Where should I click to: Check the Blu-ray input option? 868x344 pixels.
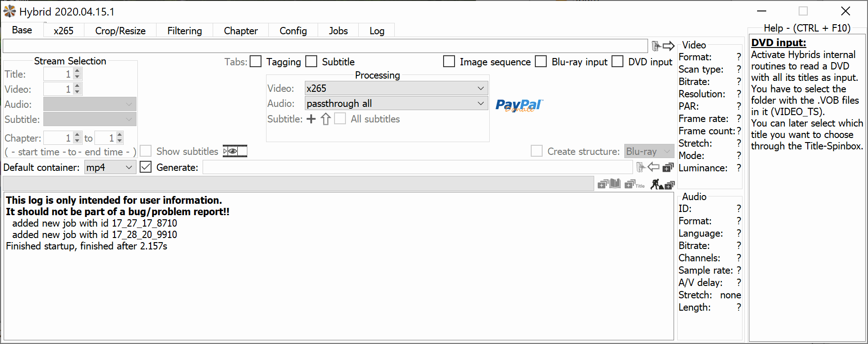pos(541,62)
